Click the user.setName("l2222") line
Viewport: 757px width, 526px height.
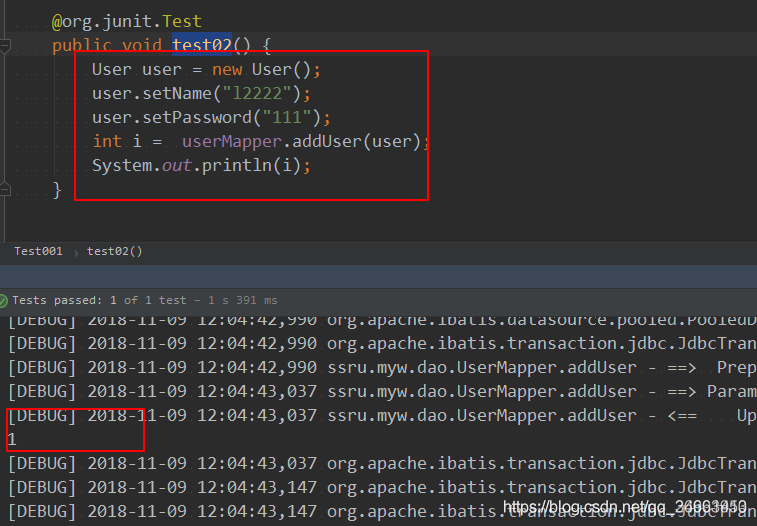pyautogui.click(x=201, y=93)
